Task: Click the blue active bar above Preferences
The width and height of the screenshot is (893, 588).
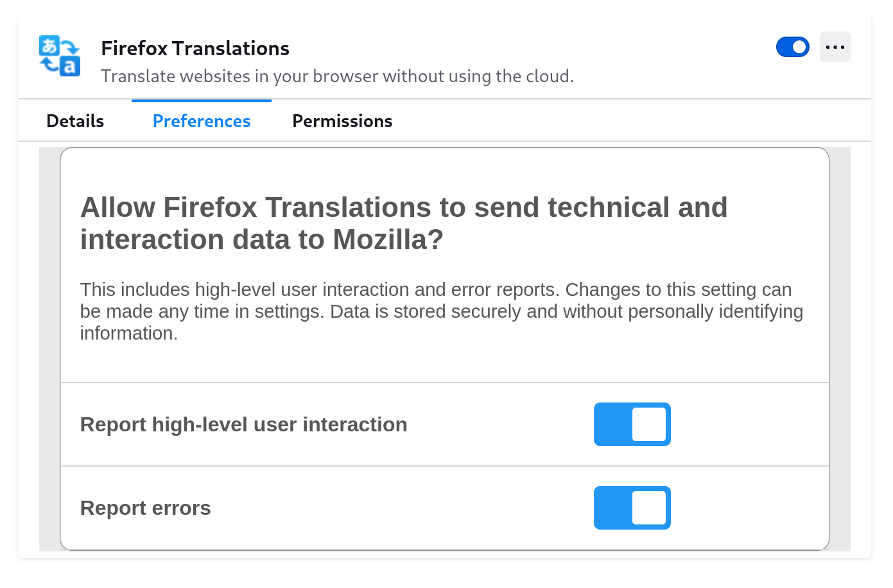Action: click(x=202, y=101)
